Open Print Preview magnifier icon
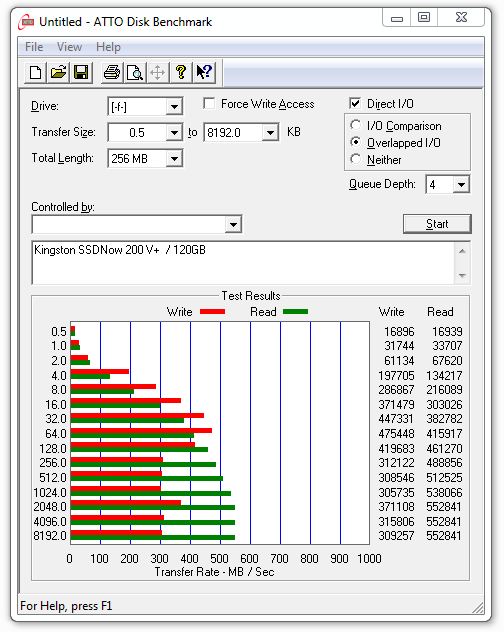 point(135,73)
